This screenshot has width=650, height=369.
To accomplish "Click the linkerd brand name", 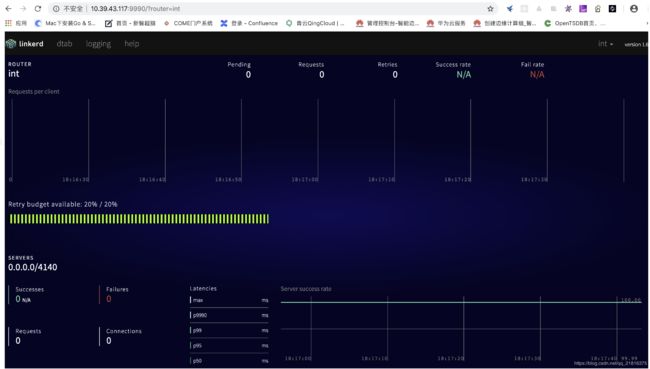I will pos(31,44).
